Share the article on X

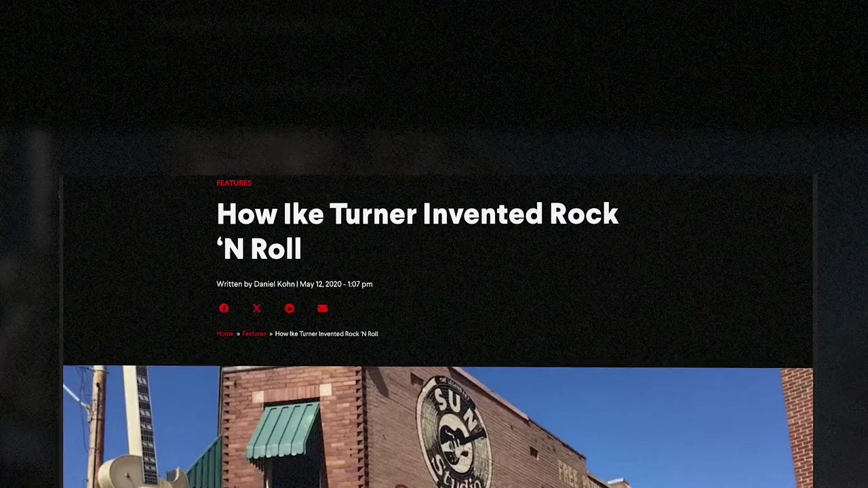(x=256, y=308)
